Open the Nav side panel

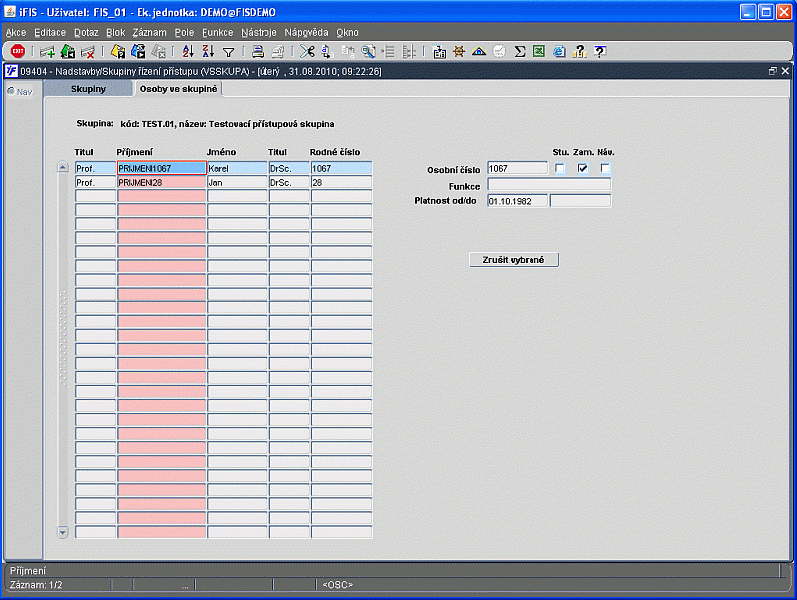pyautogui.click(x=20, y=91)
